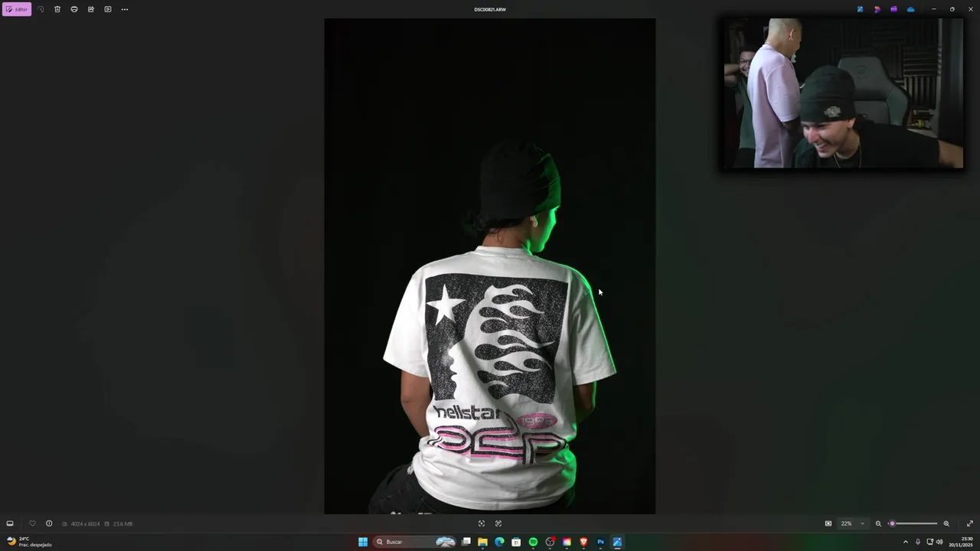Zoom in with the plus magnifier icon
Viewport: 980px width, 551px height.
tap(946, 523)
